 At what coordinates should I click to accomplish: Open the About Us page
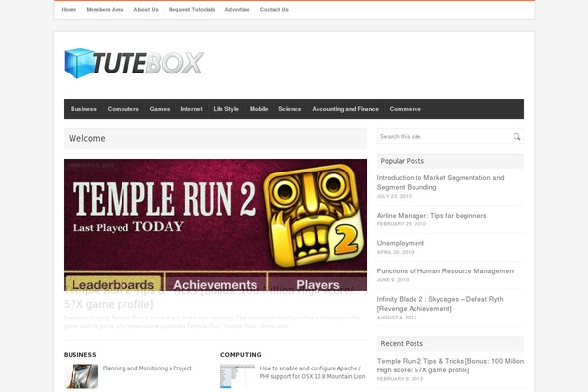point(146,10)
